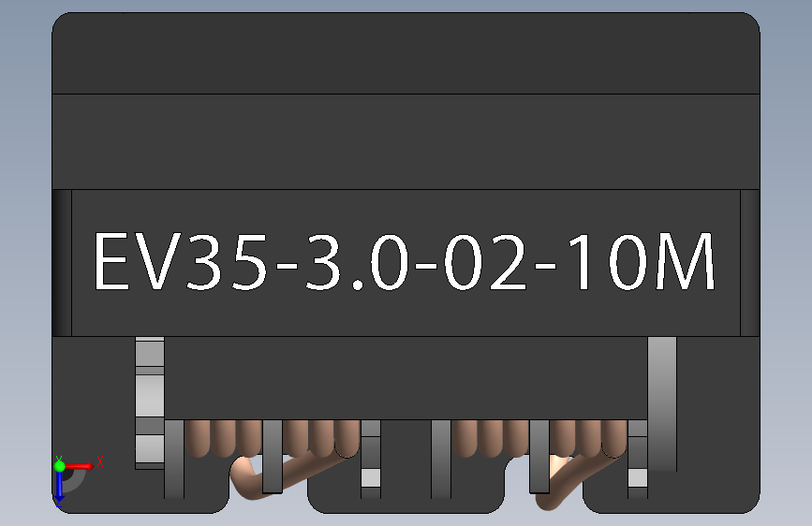Click the narrow right strip beside label face
Image resolution: width=812 pixels, height=526 pixels.
click(750, 263)
